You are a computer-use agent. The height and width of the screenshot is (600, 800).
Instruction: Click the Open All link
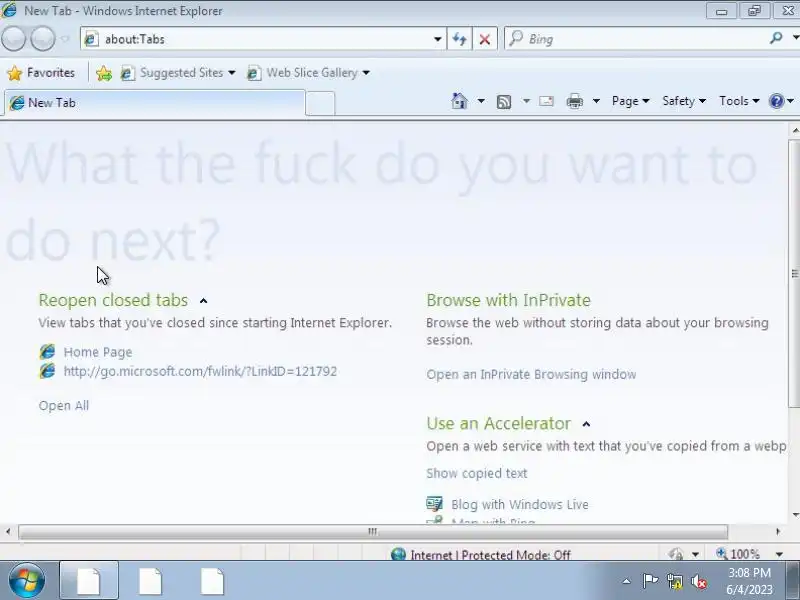(64, 406)
